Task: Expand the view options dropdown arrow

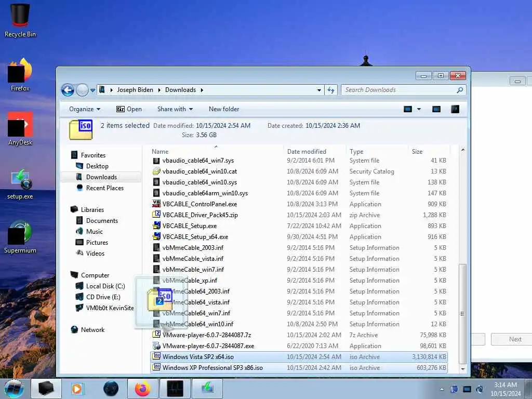Action: 419,109
